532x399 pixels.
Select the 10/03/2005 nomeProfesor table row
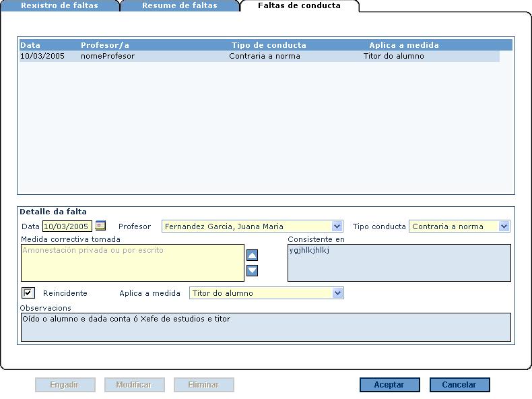(259, 57)
